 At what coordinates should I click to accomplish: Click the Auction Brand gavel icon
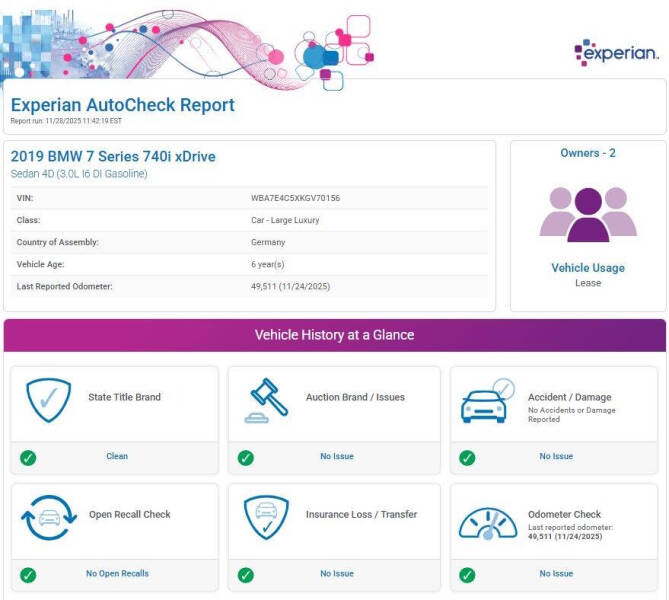(267, 401)
